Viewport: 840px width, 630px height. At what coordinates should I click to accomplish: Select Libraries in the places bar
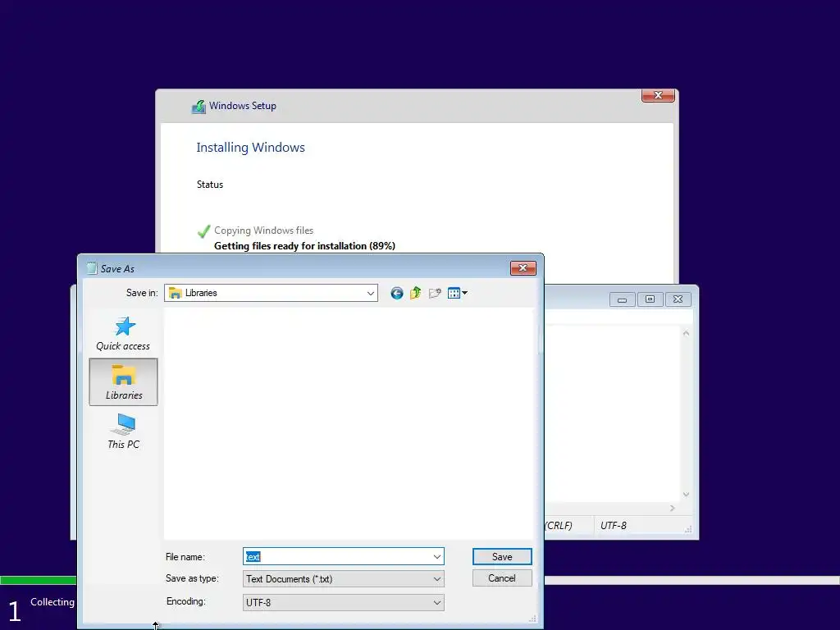point(123,382)
